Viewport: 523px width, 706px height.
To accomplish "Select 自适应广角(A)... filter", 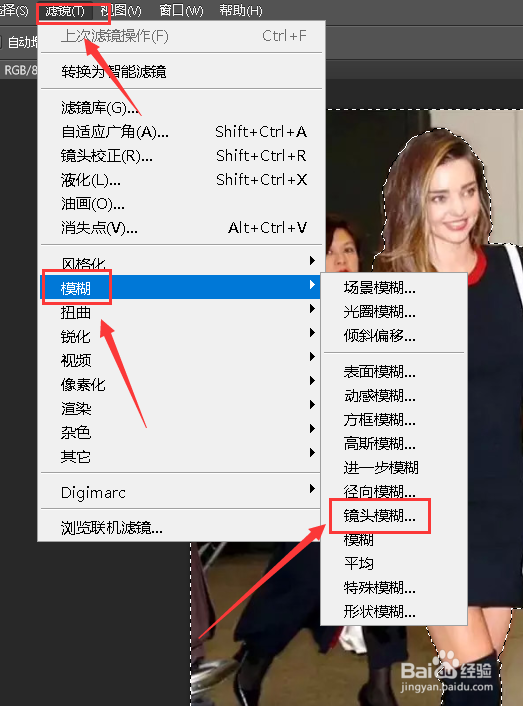I will pos(181,131).
